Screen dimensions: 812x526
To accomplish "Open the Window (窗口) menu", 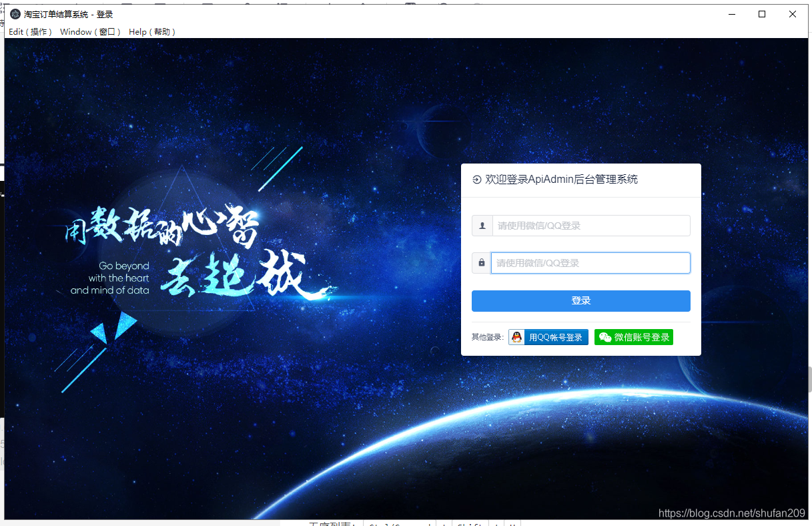I will click(91, 32).
